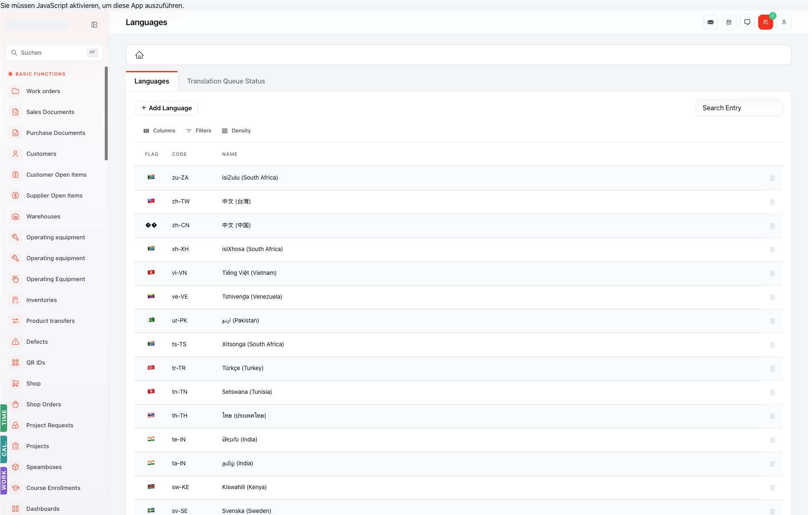This screenshot has height=515, width=812.
Task: Focus the Search Entry field
Action: pos(739,108)
